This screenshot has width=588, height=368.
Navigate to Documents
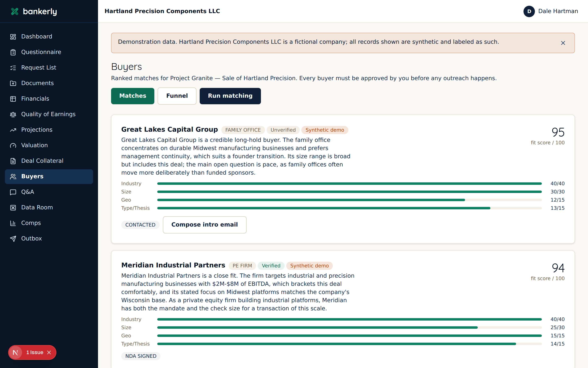pos(49,83)
